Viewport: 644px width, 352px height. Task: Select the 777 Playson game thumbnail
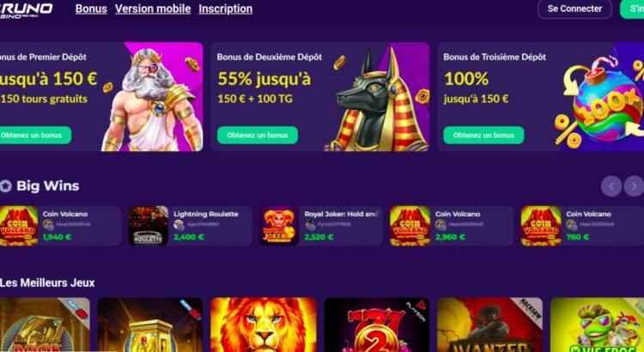pos(377,325)
